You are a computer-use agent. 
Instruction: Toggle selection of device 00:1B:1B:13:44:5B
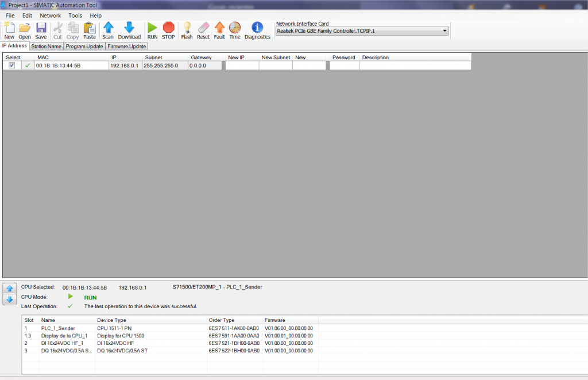pyautogui.click(x=12, y=65)
